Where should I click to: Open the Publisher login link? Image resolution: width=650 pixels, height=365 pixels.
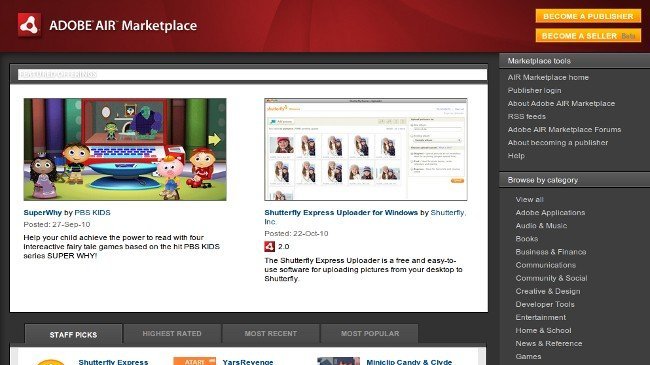(x=534, y=90)
